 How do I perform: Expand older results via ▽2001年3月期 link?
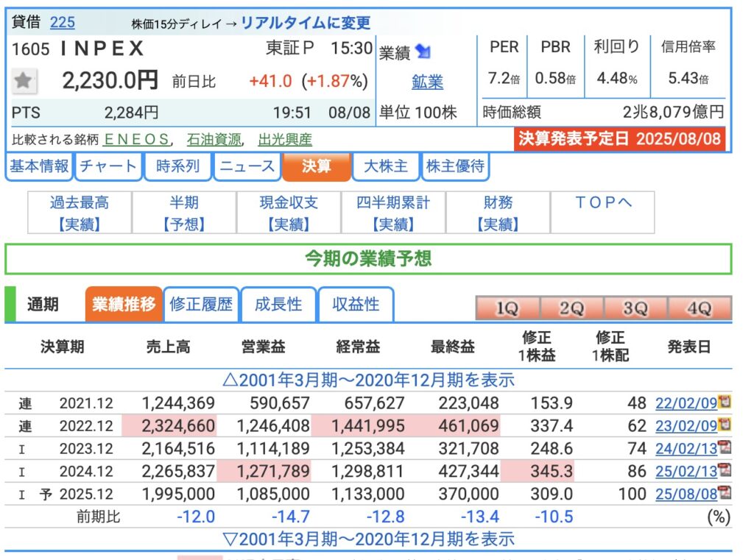(x=369, y=539)
